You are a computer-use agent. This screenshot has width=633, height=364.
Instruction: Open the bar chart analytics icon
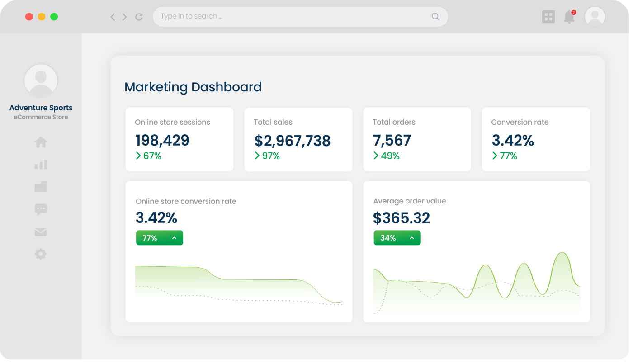tap(41, 165)
